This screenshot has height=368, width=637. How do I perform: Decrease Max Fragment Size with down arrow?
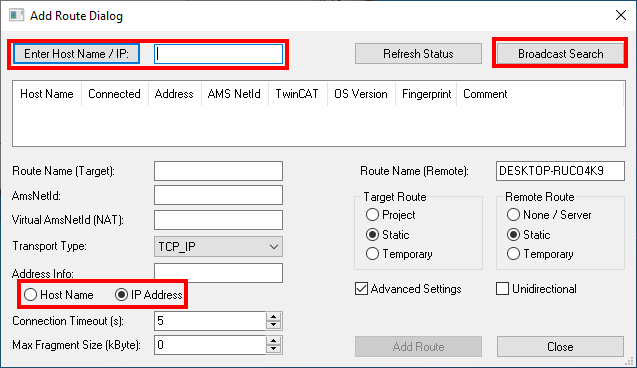pyautogui.click(x=273, y=349)
